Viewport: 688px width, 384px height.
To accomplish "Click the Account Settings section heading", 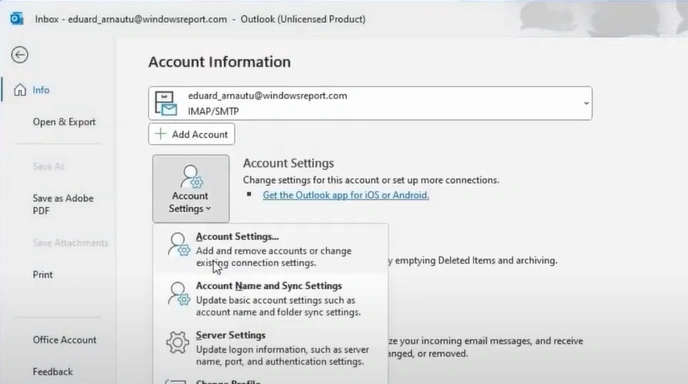I will 288,163.
